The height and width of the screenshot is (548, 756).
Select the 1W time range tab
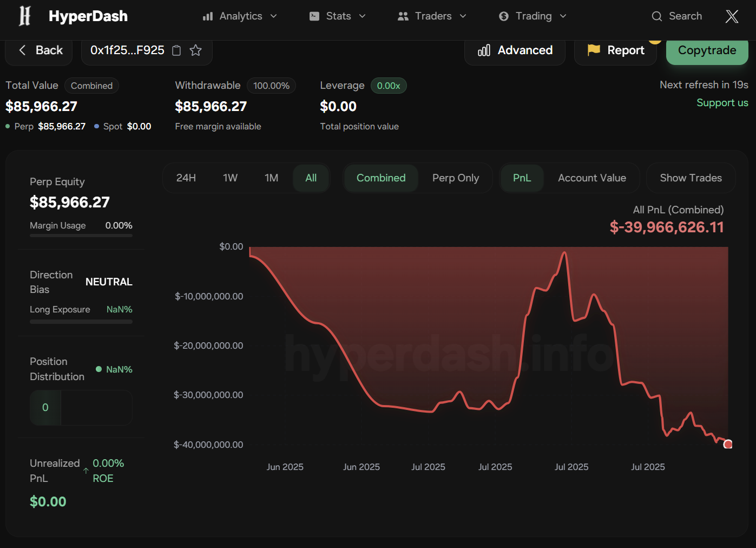point(230,178)
